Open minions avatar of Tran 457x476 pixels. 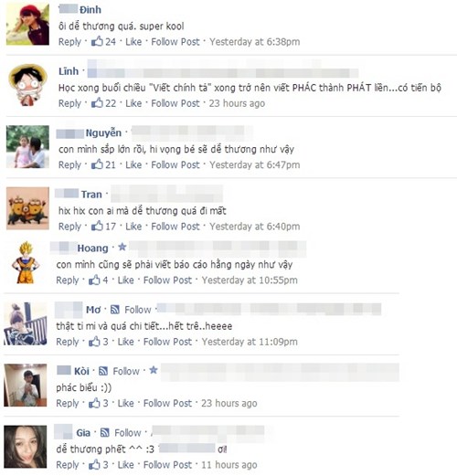(x=27, y=208)
